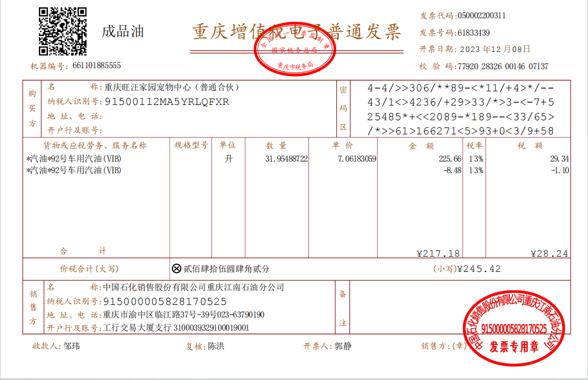Select the title 重庆增值税电子普通发票

point(296,32)
